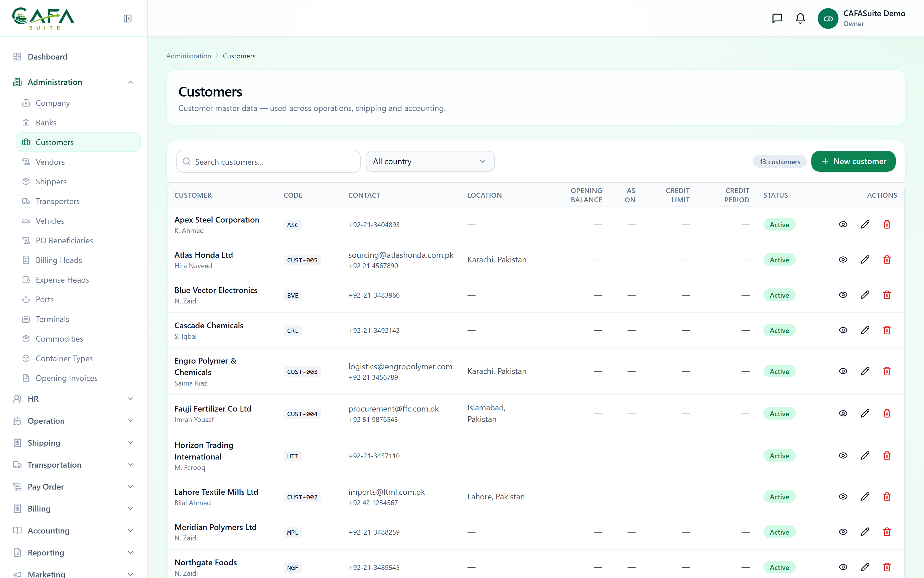This screenshot has height=578, width=924.
Task: Delete Blue Vector Electronics customer
Action: click(x=887, y=295)
